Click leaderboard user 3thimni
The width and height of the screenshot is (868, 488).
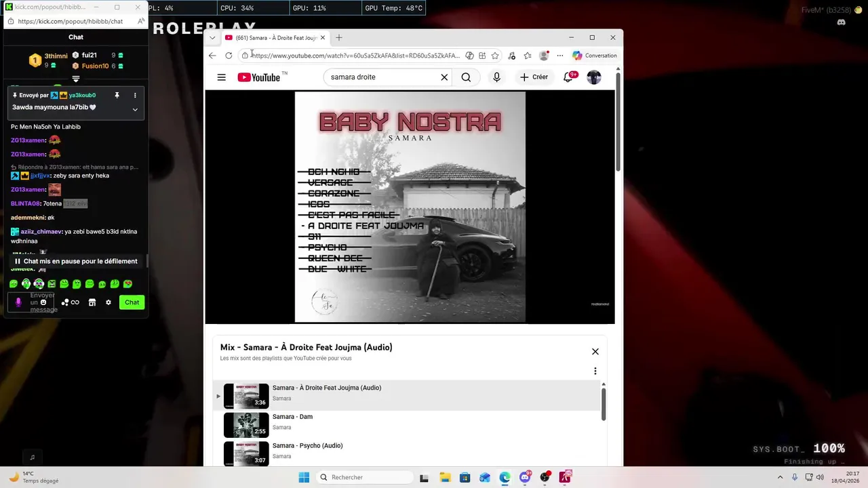(56, 56)
